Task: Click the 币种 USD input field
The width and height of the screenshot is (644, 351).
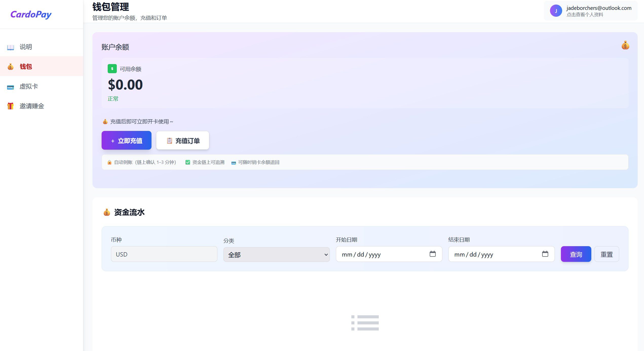Action: coord(164,254)
